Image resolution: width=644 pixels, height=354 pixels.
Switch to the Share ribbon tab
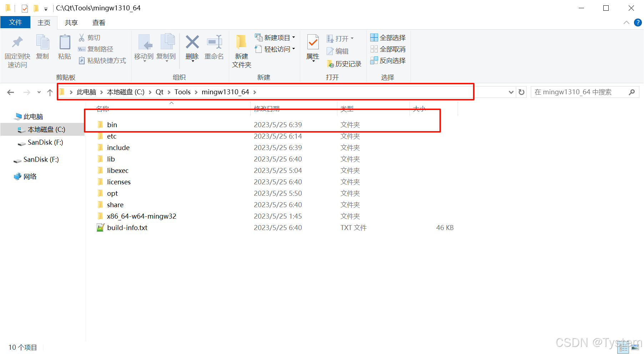[x=71, y=23]
